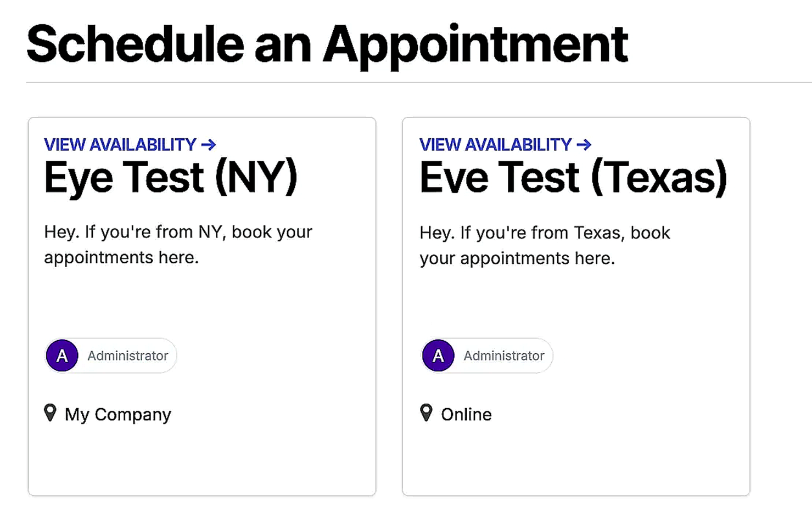
Task: Click the purple A avatar on NY card
Action: [x=62, y=355]
